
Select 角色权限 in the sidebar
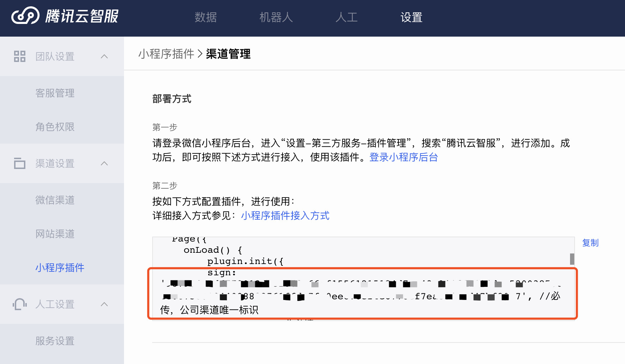click(x=55, y=127)
